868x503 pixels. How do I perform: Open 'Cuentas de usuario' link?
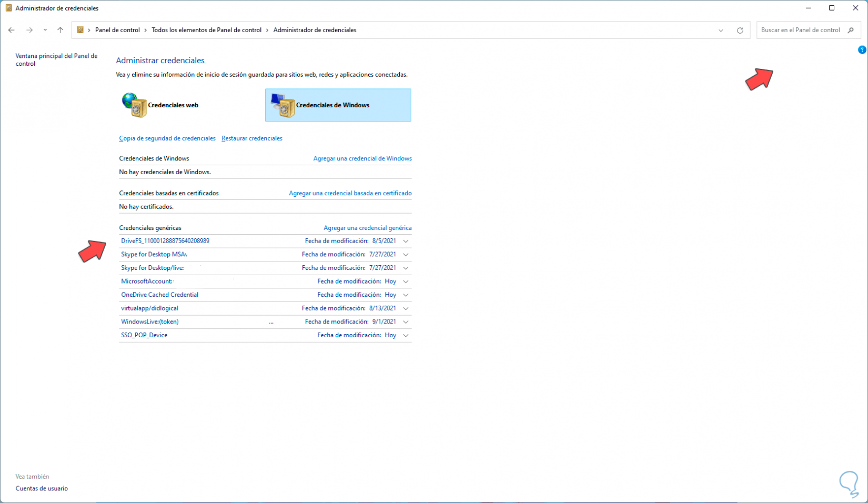[42, 489]
